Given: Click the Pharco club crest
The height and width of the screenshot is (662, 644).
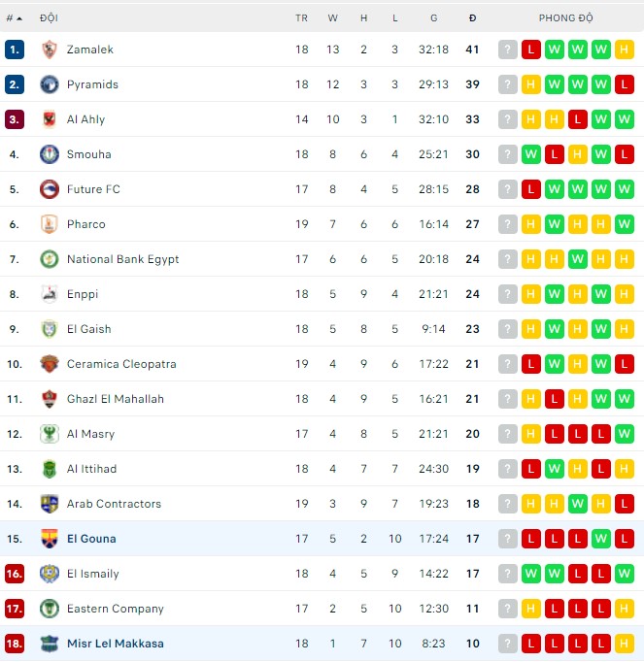Looking at the screenshot, I should [x=50, y=224].
